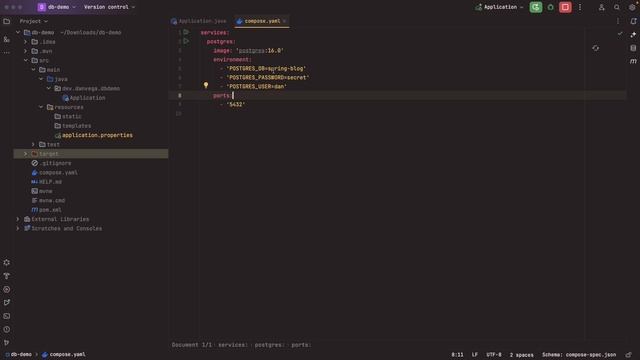640x360 pixels.
Task: Open the Version control dropdown
Action: (x=109, y=7)
